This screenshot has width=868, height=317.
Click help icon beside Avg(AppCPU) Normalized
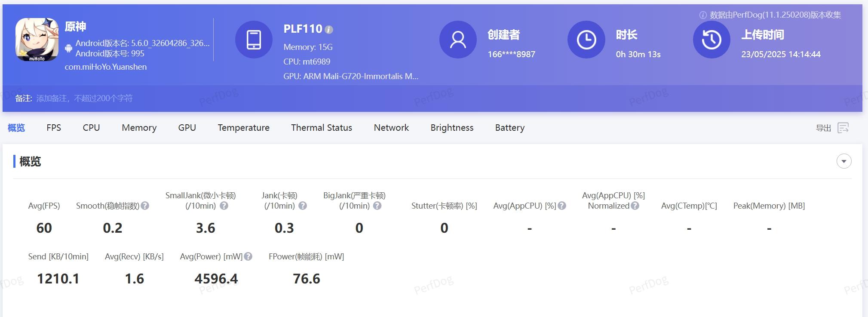coord(635,206)
